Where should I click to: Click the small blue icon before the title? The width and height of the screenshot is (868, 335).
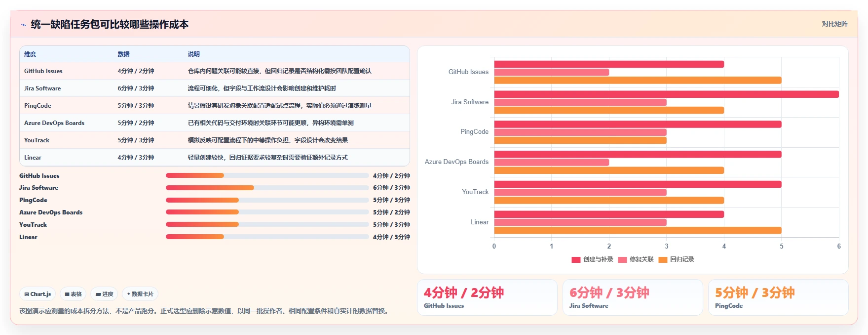23,25
